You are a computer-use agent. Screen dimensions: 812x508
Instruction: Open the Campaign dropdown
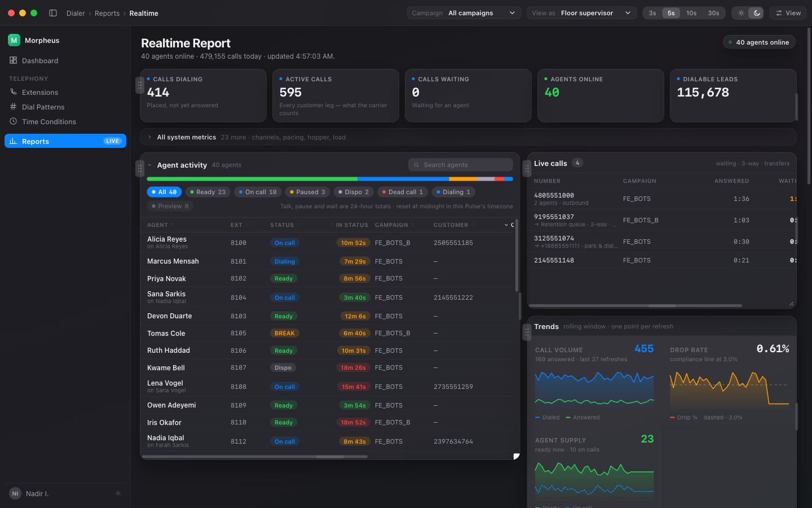464,13
